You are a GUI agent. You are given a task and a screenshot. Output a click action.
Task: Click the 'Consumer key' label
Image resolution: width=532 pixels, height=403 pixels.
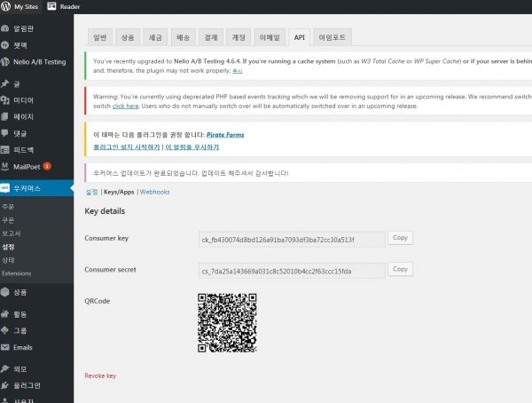[106, 238]
